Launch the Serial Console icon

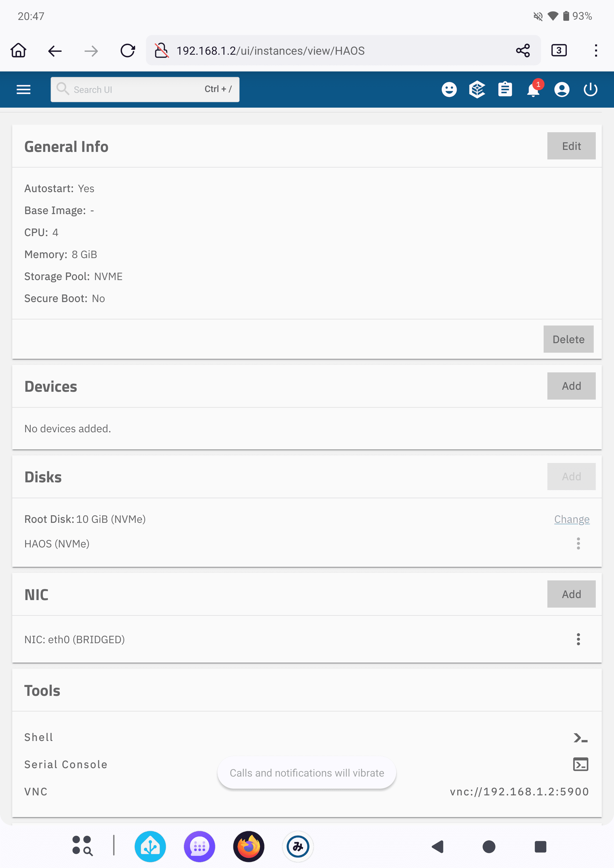click(580, 764)
